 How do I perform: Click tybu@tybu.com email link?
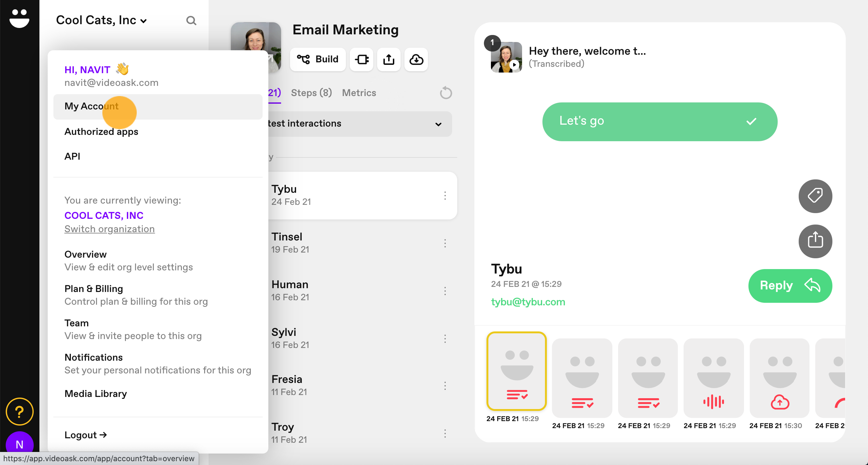(528, 302)
